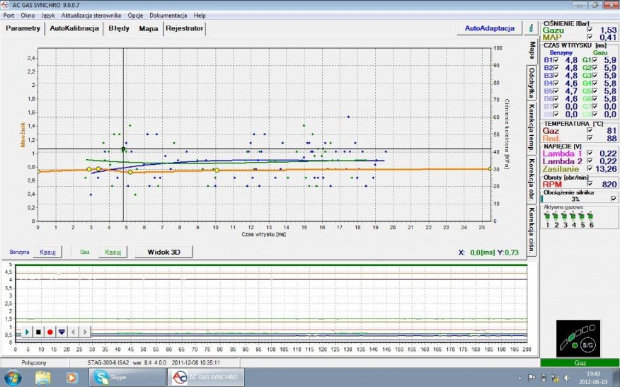Switch to the AutoKalibracja tab
This screenshot has width=620, height=387.
click(74, 28)
